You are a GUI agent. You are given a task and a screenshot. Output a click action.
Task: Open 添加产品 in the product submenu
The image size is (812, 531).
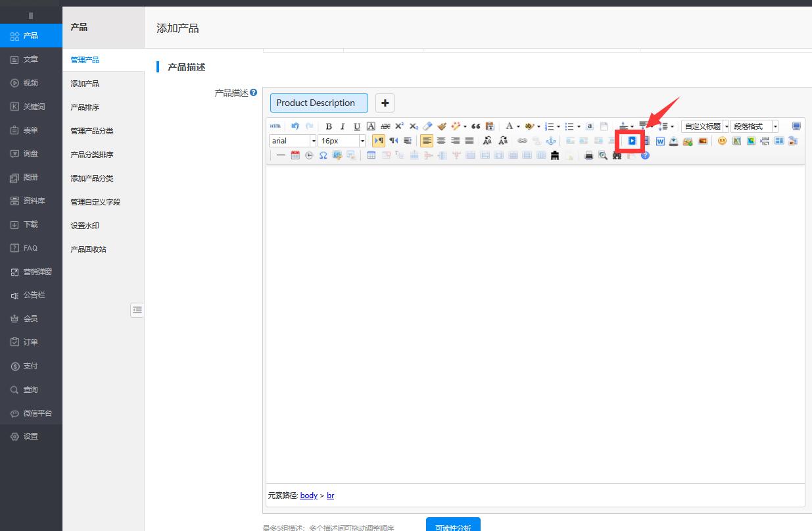pos(85,84)
